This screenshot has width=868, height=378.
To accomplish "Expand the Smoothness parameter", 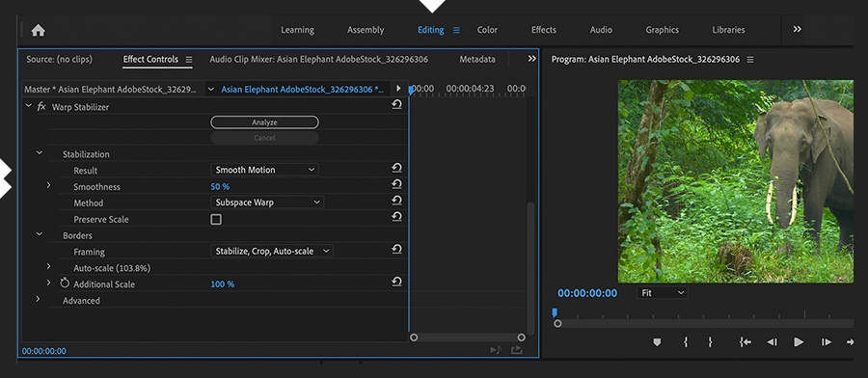I will [49, 185].
